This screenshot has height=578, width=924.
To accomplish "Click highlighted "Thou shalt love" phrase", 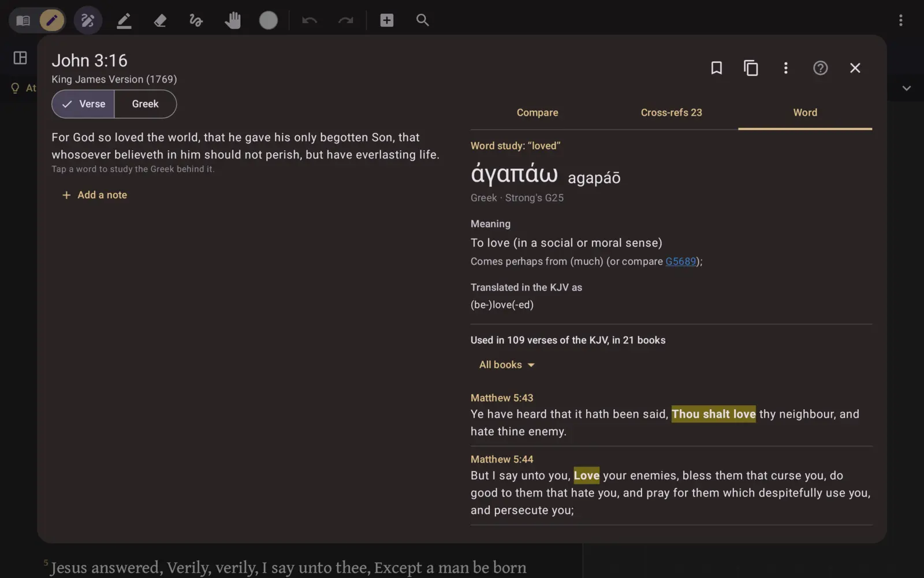I will 713,414.
